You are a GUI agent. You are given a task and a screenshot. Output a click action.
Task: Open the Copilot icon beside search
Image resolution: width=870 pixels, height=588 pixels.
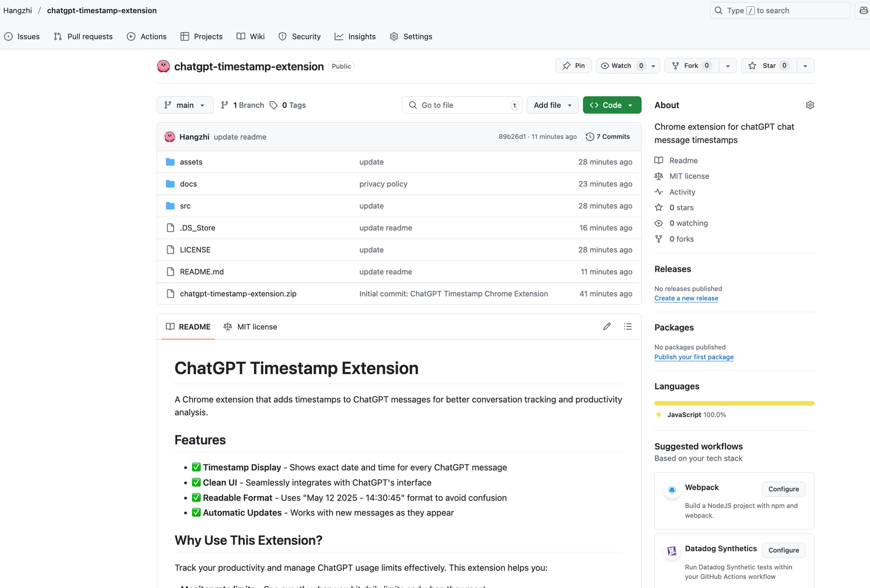(863, 10)
